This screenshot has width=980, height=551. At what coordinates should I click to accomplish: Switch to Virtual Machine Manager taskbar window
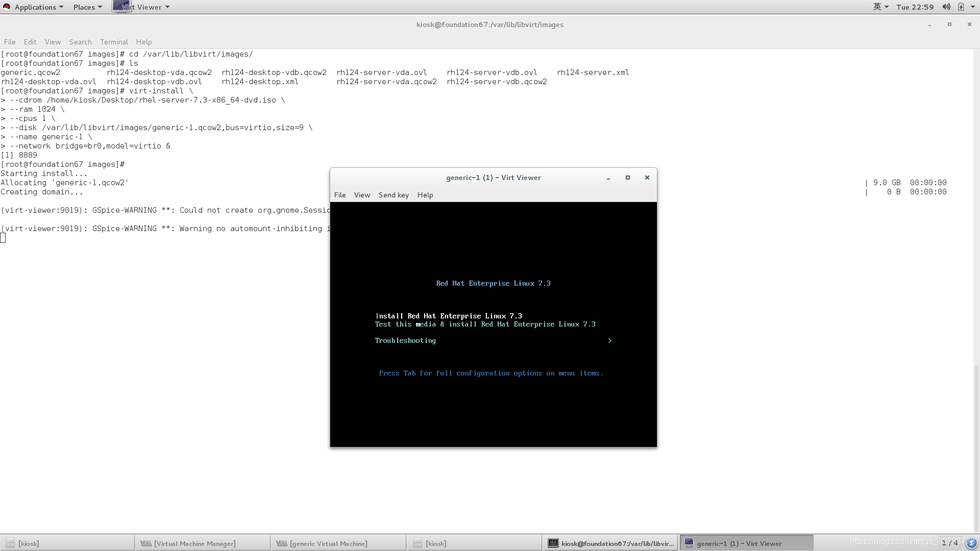click(194, 543)
